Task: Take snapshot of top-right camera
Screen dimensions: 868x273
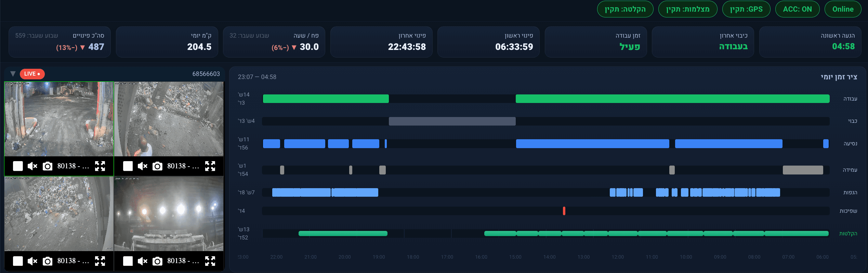Action: (x=157, y=166)
